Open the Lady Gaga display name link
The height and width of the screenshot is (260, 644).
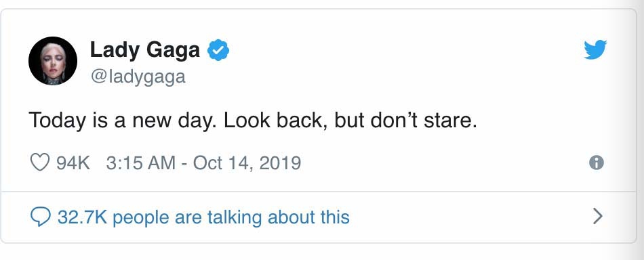coord(145,50)
